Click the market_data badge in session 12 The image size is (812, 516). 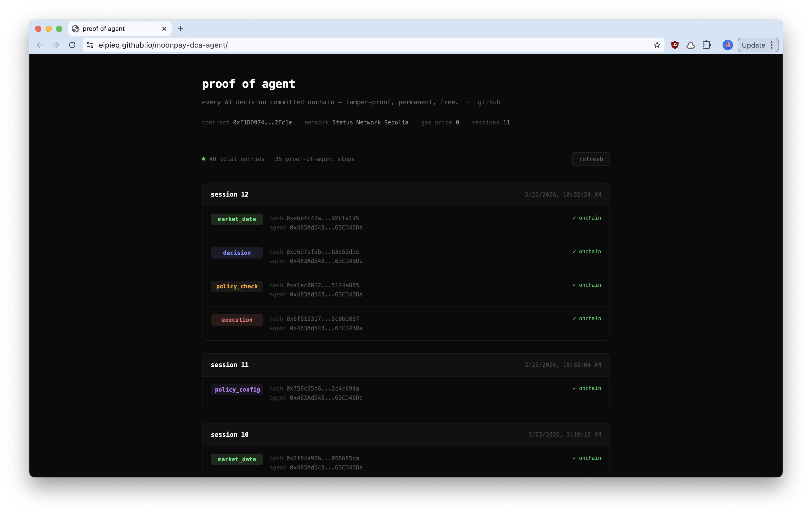(x=237, y=219)
